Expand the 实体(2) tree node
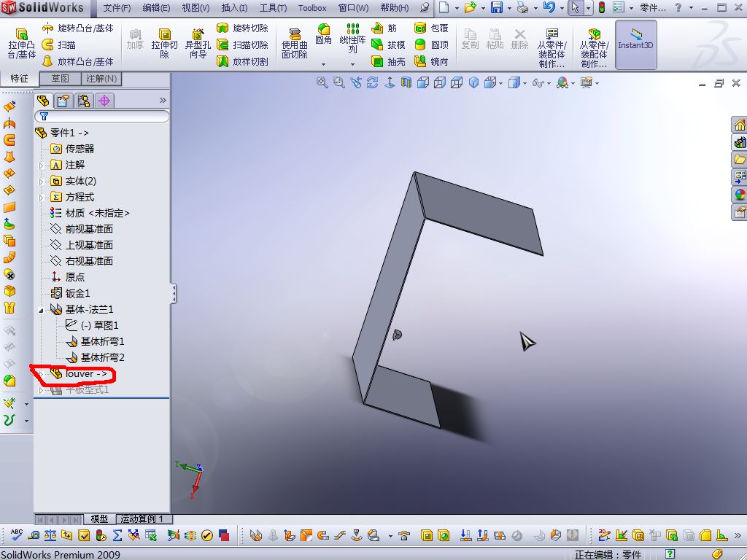Image resolution: width=747 pixels, height=560 pixels. (x=42, y=182)
